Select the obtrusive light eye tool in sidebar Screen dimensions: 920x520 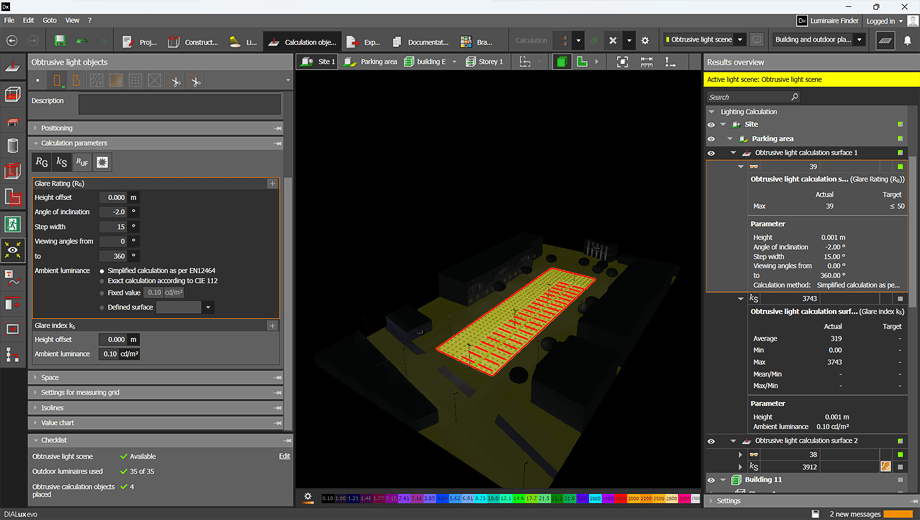tap(13, 250)
